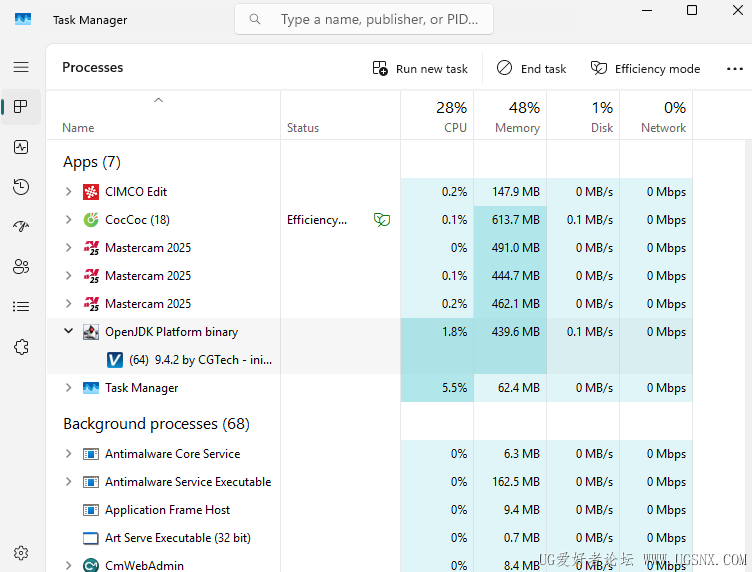
Task: Expand the Task Manager process group
Action: (69, 388)
